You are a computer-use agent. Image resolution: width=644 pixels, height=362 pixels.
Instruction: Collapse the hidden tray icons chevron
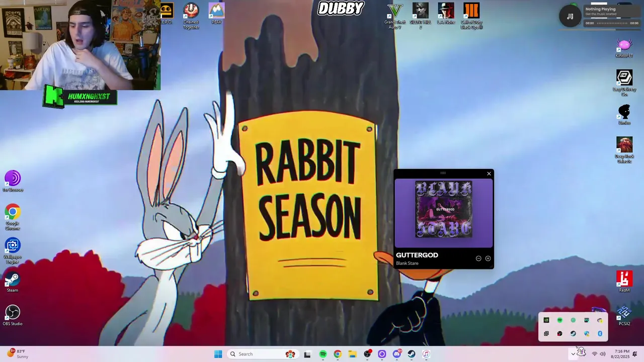(x=573, y=354)
